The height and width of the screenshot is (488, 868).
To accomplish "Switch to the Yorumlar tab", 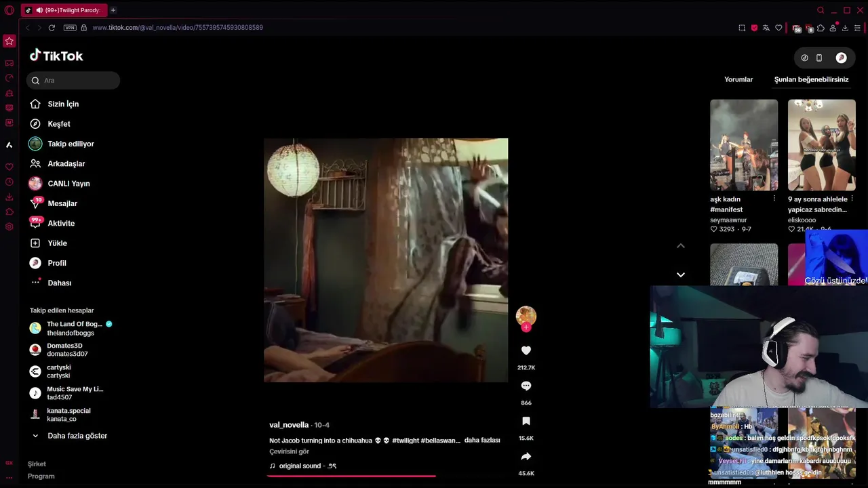I will pyautogui.click(x=738, y=79).
